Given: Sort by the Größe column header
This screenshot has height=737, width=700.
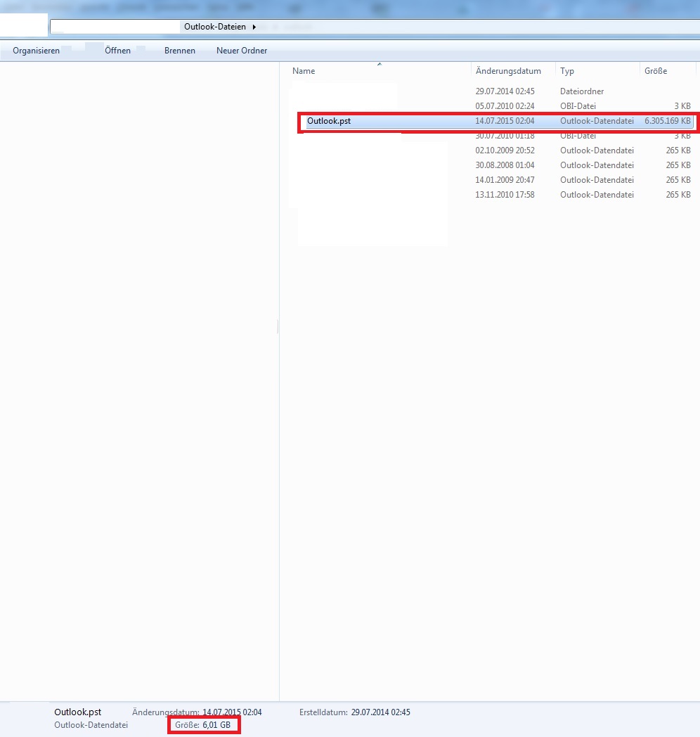Looking at the screenshot, I should tap(655, 71).
